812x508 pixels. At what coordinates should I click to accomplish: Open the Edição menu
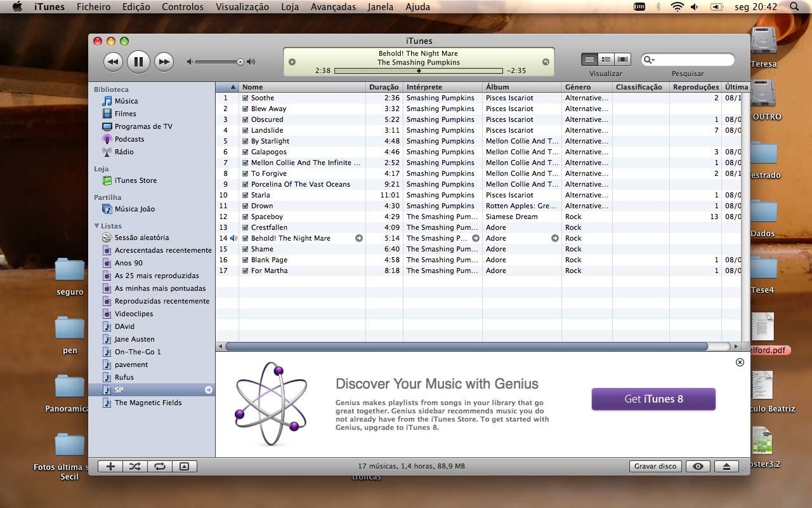[x=136, y=7]
